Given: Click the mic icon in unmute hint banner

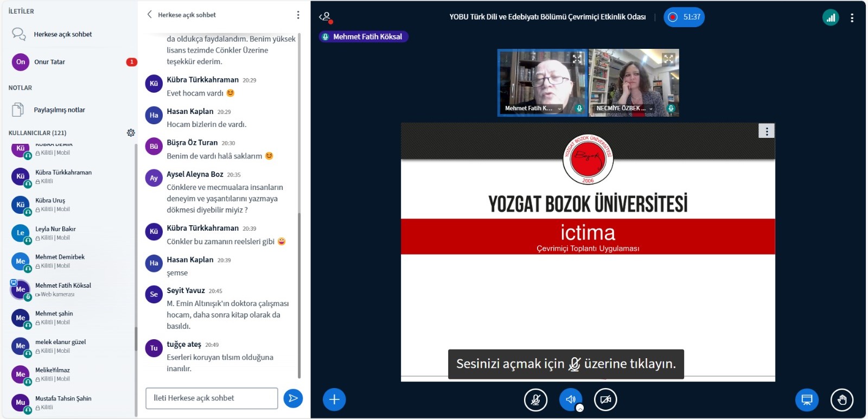Looking at the screenshot, I should [x=575, y=364].
